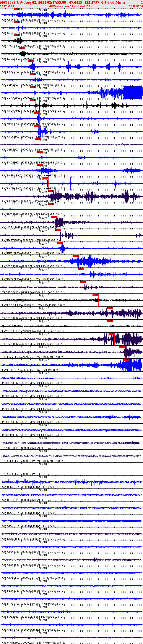
Task: Click the end time label 02:48:58.00
Action: coord(136,6)
